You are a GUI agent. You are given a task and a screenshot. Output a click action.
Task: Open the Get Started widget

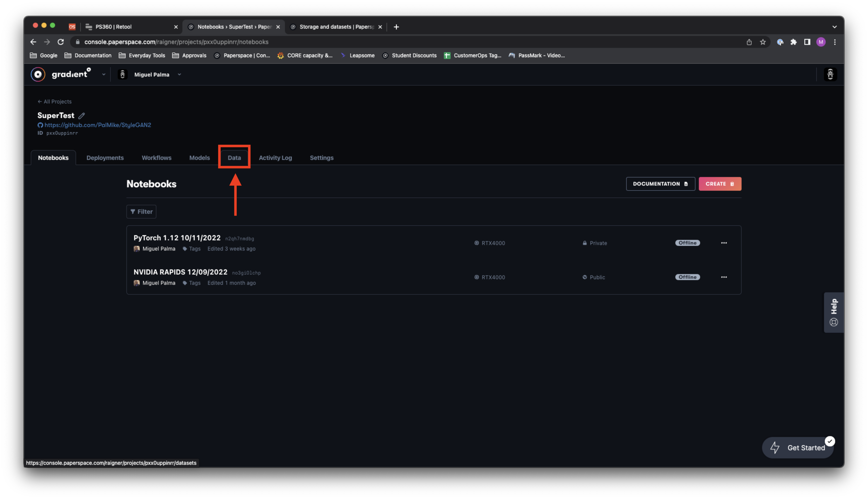pyautogui.click(x=798, y=448)
